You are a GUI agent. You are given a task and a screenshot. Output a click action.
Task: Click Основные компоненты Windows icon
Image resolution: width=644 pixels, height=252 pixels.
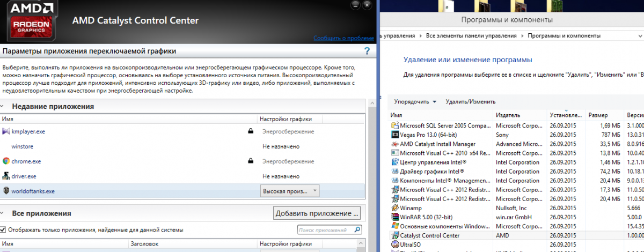pos(395,226)
